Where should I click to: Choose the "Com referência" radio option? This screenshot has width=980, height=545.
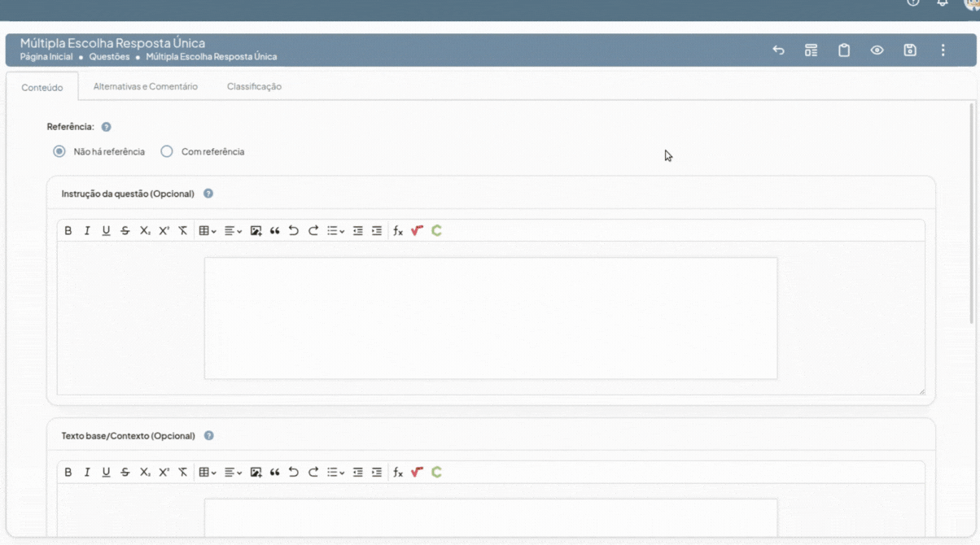167,151
